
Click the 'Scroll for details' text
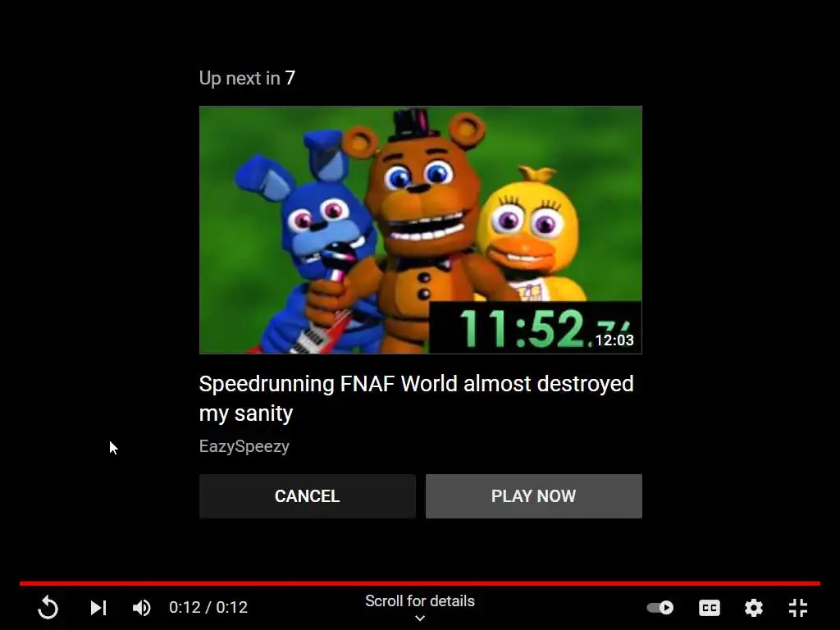[420, 601]
